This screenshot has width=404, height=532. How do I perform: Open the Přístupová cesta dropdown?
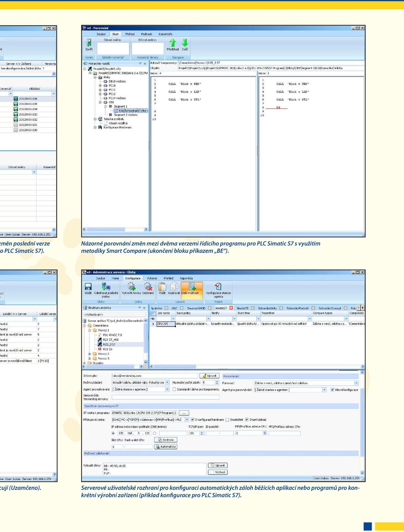(186, 420)
